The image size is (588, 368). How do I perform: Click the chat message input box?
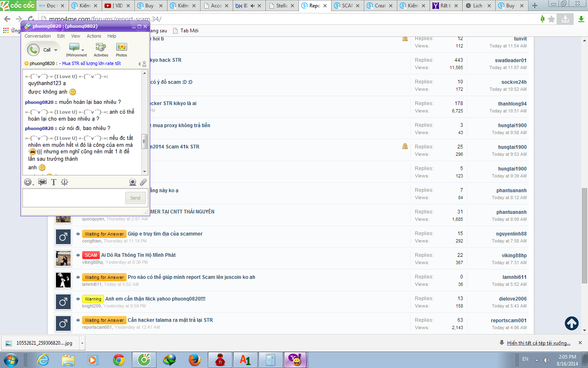(x=73, y=198)
